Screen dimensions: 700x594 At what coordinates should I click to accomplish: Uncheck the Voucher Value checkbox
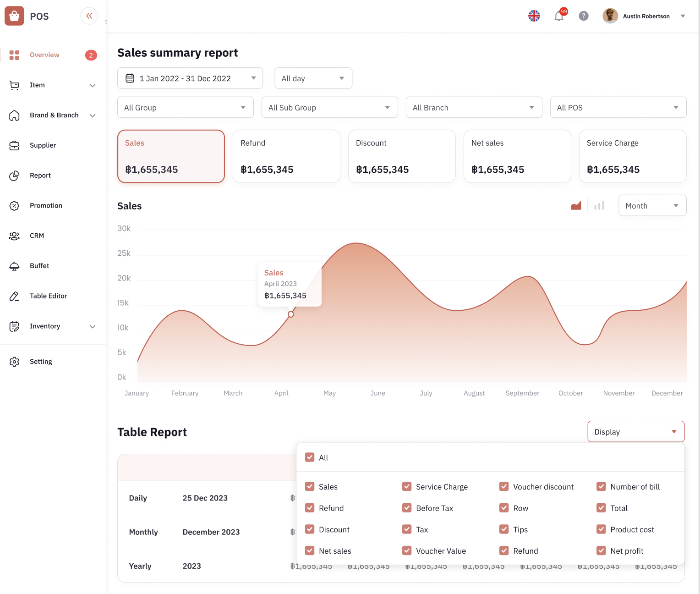407,551
